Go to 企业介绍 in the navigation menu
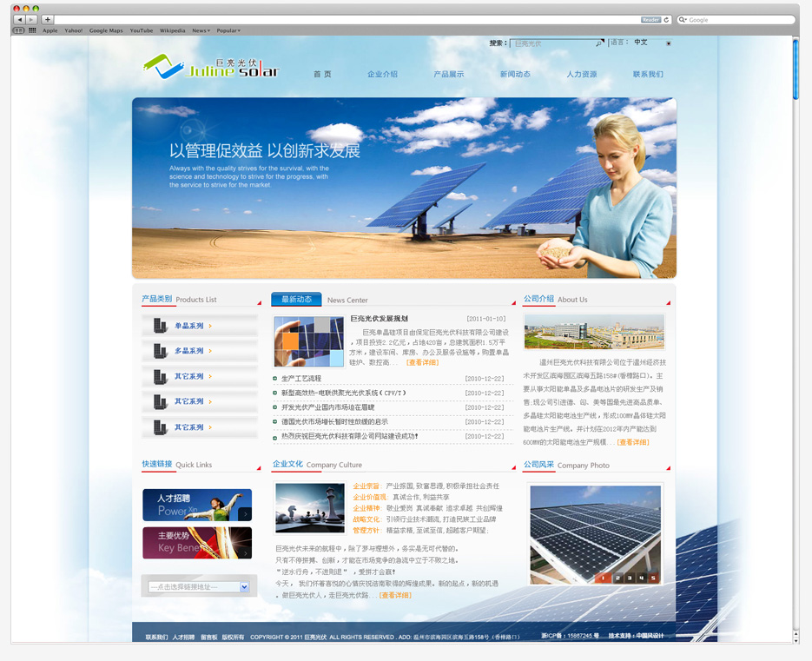This screenshot has height=661, width=812. click(x=382, y=75)
